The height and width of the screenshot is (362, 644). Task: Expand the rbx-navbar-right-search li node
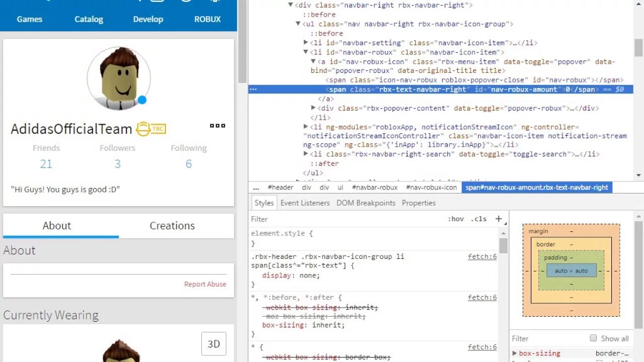pos(305,154)
